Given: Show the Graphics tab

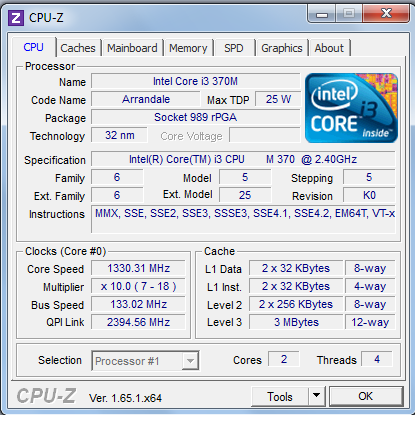Looking at the screenshot, I should coord(282,48).
